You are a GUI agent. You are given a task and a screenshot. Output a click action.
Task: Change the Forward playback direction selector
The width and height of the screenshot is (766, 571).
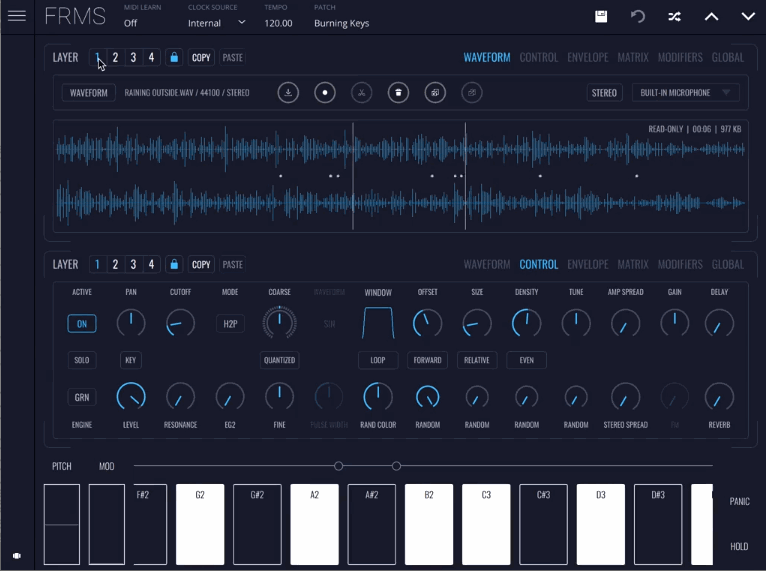click(x=427, y=360)
